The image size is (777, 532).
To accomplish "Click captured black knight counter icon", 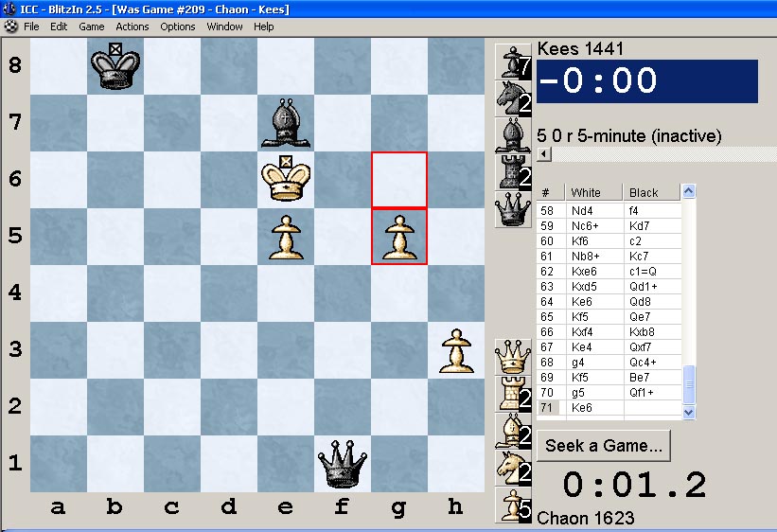I will click(x=513, y=99).
